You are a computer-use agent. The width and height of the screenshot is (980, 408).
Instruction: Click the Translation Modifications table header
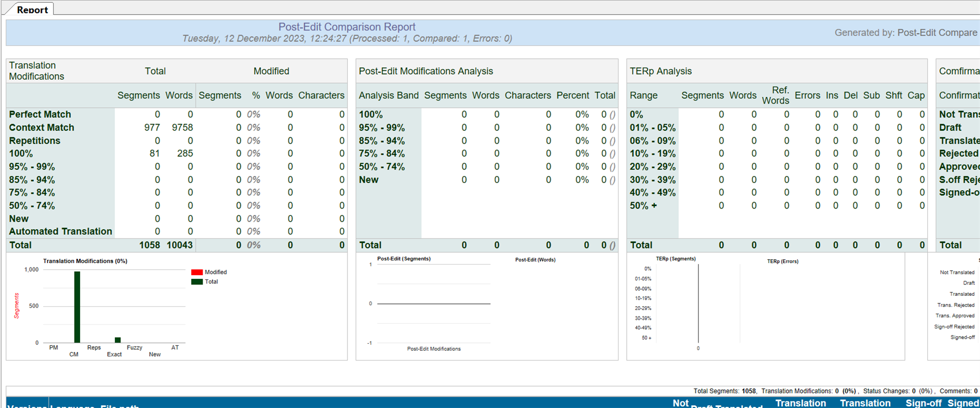pos(36,71)
